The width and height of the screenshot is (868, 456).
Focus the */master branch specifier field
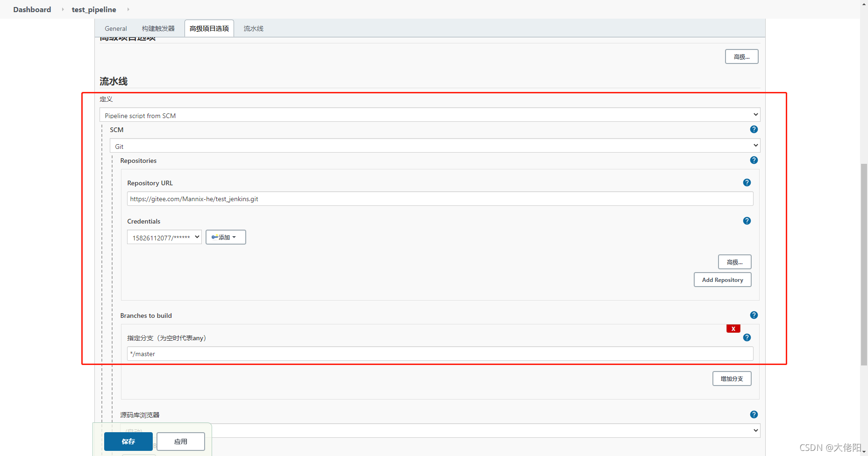[x=440, y=354]
